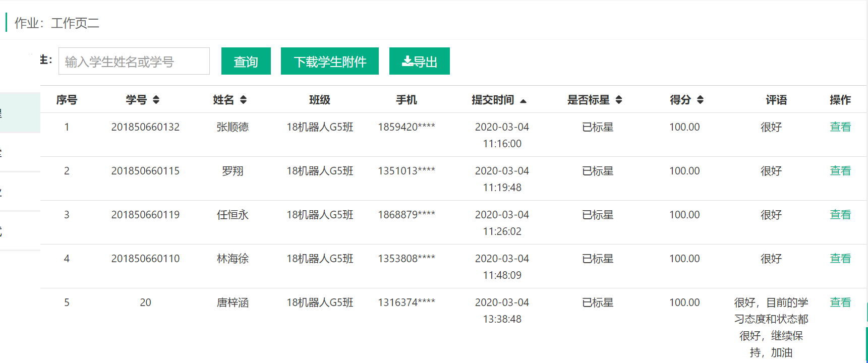868x363 pixels.
Task: Sort by score (得分) arrows
Action: (700, 100)
